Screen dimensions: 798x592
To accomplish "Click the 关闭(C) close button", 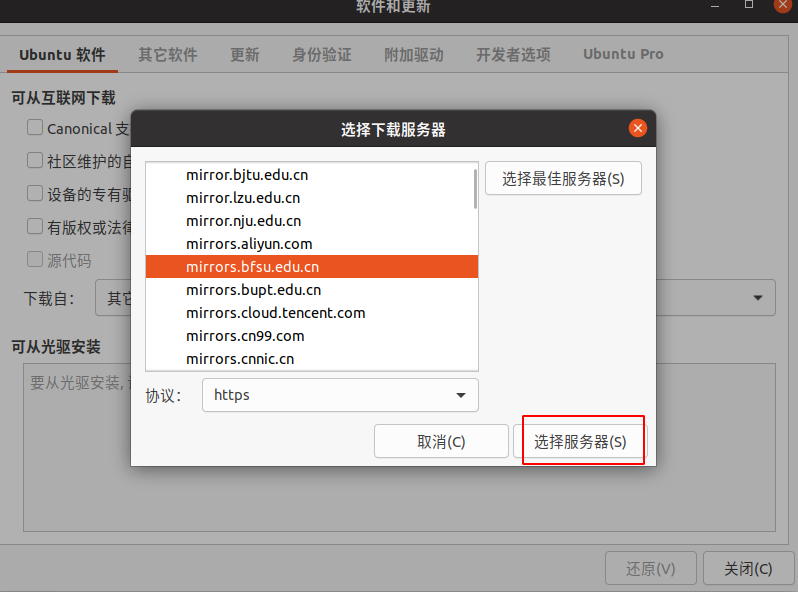I will coord(748,568).
